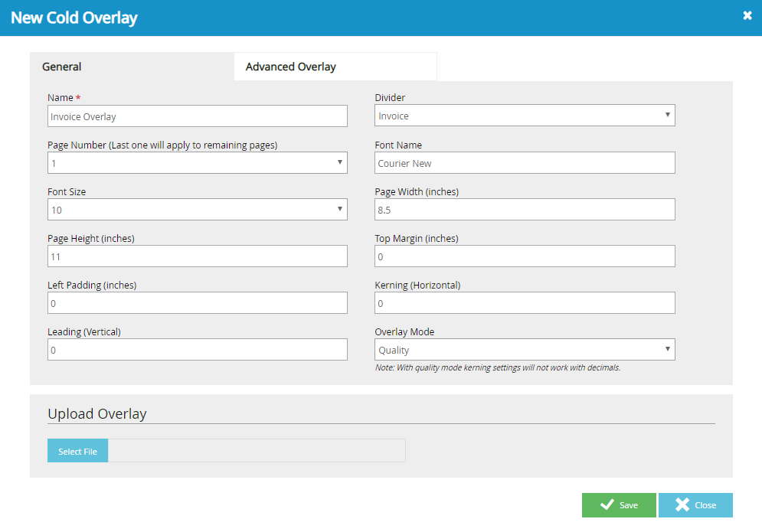The width and height of the screenshot is (762, 532).
Task: Open the Divider dropdown
Action: (x=525, y=116)
